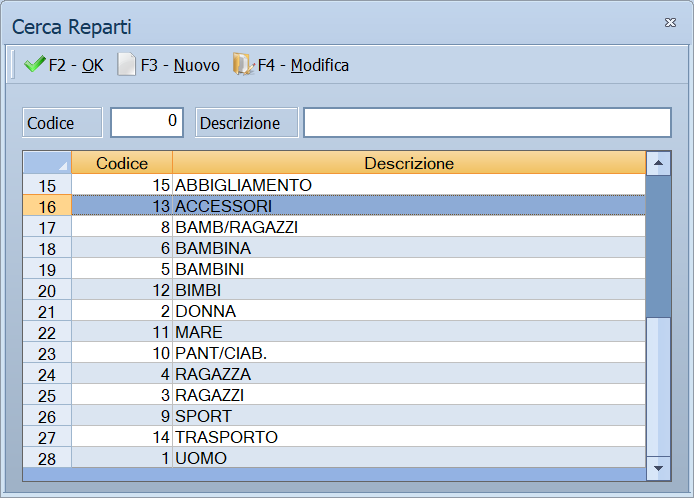Sort by the Codice column header
Image resolution: width=694 pixels, height=498 pixels.
tap(122, 163)
